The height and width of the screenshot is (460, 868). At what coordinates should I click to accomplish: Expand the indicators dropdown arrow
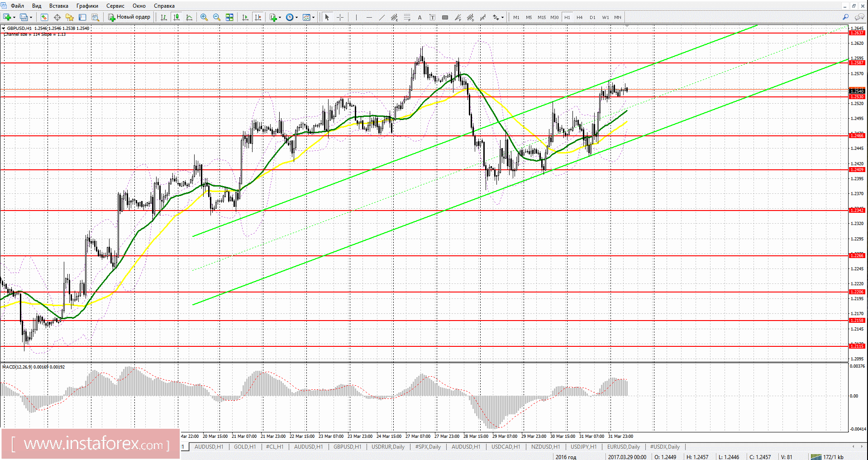(x=280, y=17)
